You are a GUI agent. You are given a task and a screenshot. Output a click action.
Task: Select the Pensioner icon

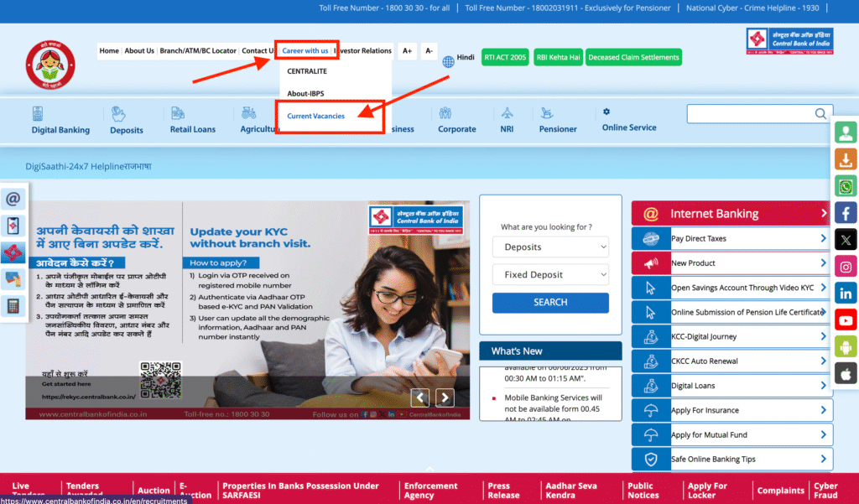[546, 113]
